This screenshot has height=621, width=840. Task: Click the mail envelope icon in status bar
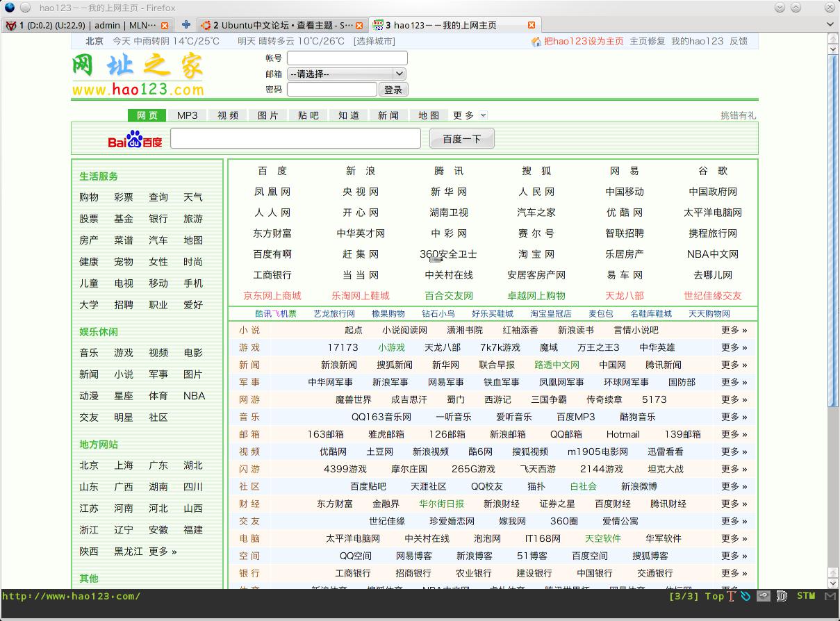coord(830,596)
